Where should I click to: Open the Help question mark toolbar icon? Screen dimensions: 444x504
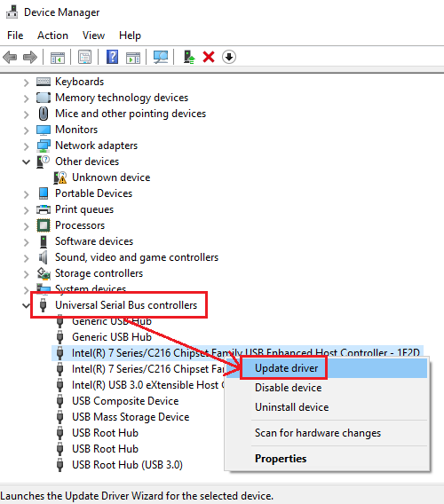point(112,57)
